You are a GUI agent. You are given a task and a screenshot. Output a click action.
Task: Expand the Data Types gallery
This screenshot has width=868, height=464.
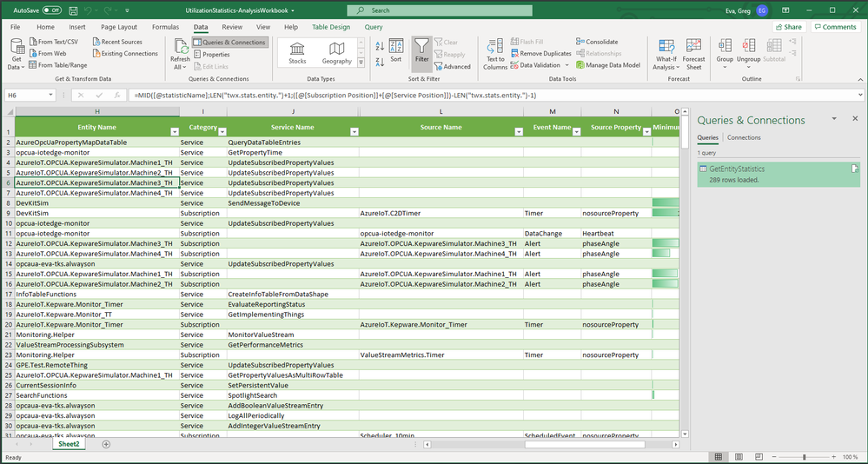pos(361,63)
